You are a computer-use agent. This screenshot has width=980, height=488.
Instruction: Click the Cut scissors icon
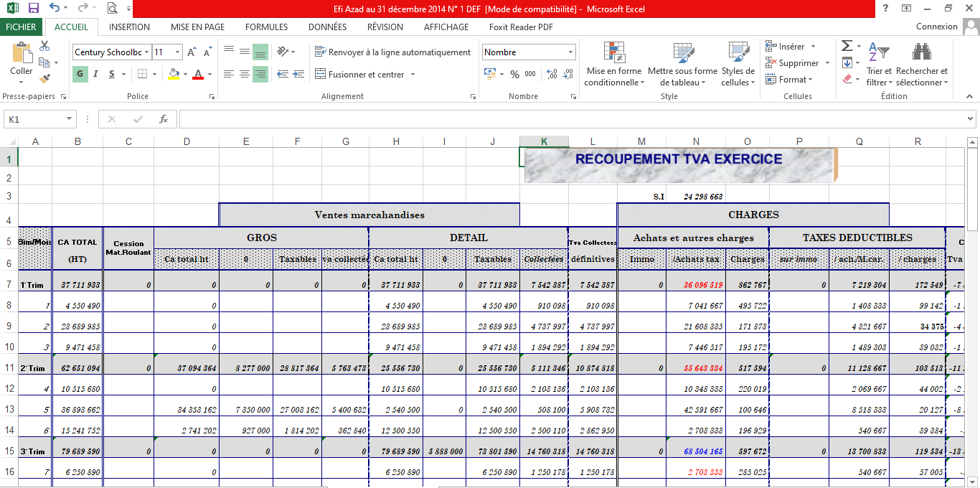(x=44, y=46)
